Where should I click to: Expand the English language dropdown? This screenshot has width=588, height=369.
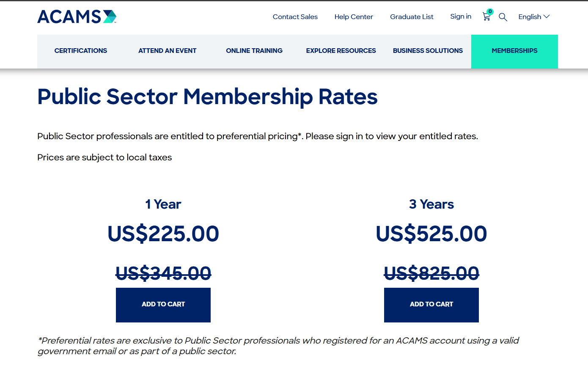coord(530,17)
